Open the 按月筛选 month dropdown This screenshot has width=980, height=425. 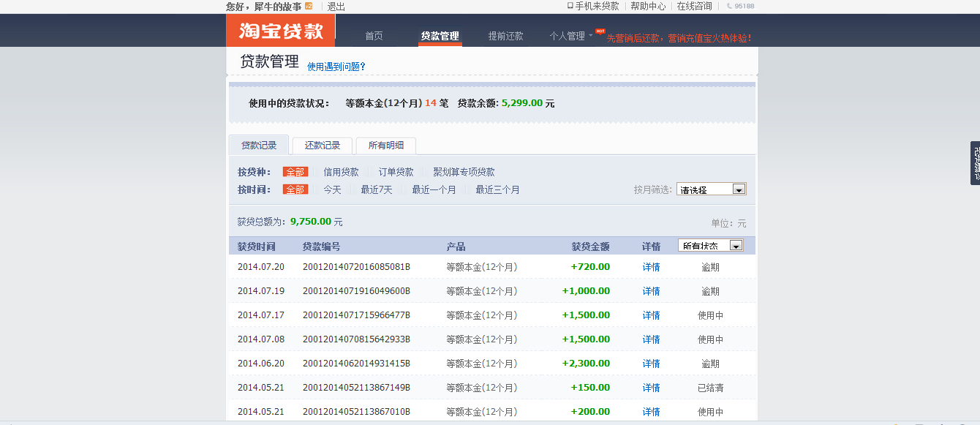pyautogui.click(x=739, y=189)
